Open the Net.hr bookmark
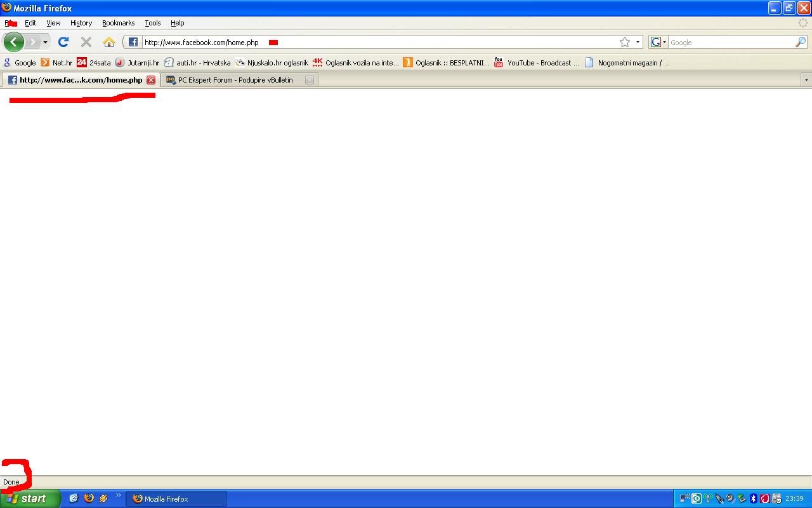812x508 pixels. click(x=56, y=63)
